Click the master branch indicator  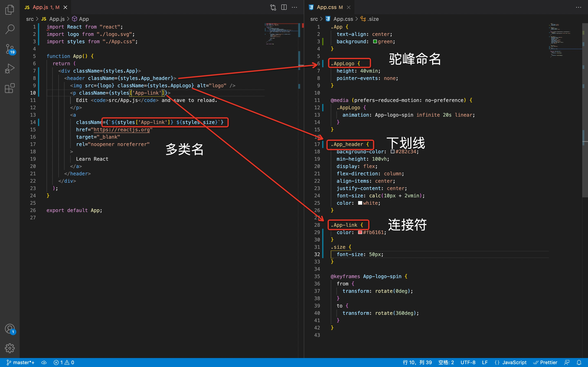pos(21,362)
